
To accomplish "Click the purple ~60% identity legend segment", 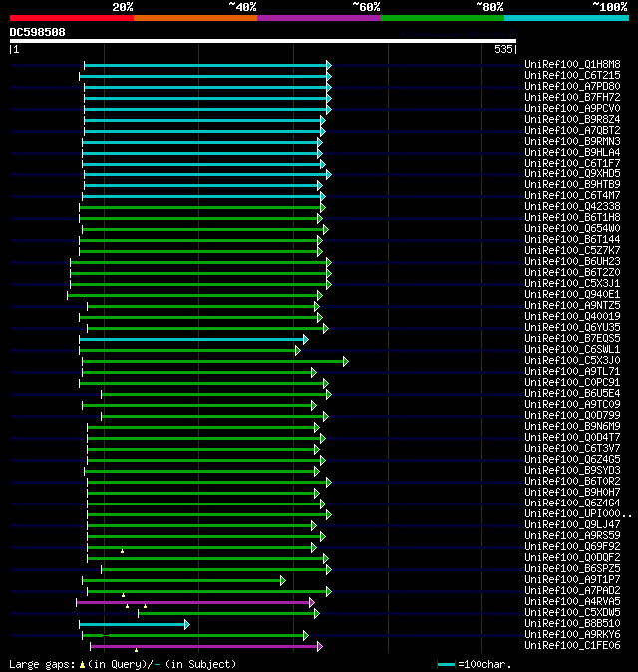I will (319, 18).
